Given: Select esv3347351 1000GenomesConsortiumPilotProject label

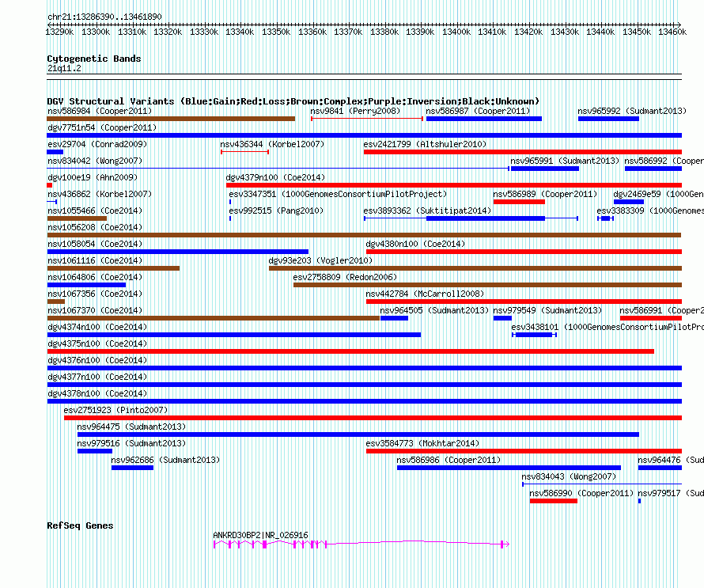Looking at the screenshot, I should 338,194.
